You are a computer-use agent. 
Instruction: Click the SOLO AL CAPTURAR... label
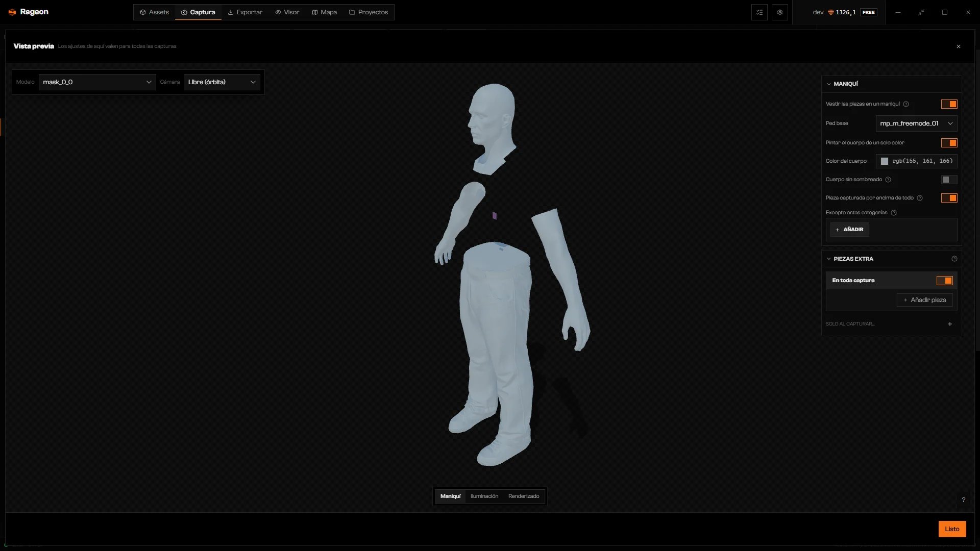tap(850, 324)
